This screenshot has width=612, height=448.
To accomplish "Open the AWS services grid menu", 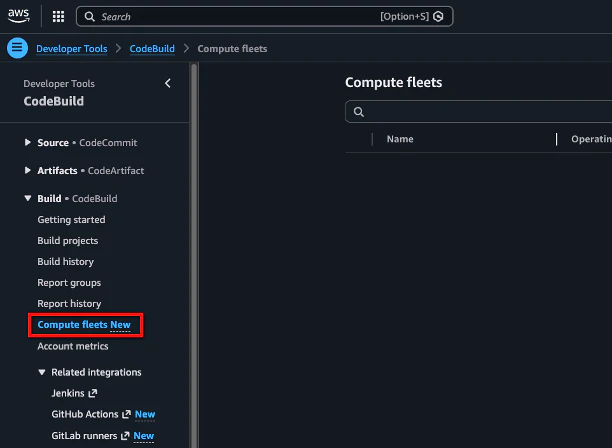I will [x=58, y=16].
